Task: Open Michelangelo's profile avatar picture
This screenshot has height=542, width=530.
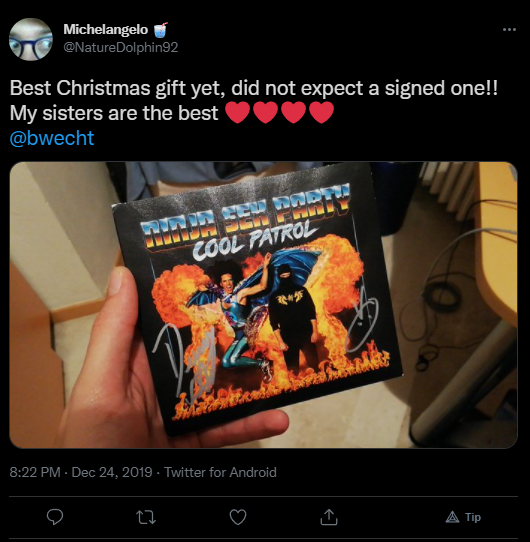Action: click(x=31, y=39)
